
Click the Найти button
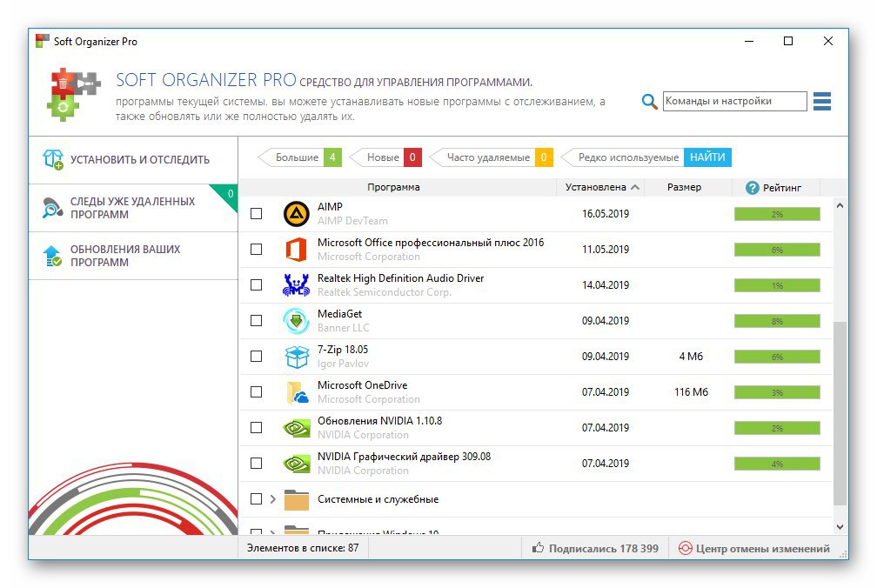[707, 157]
